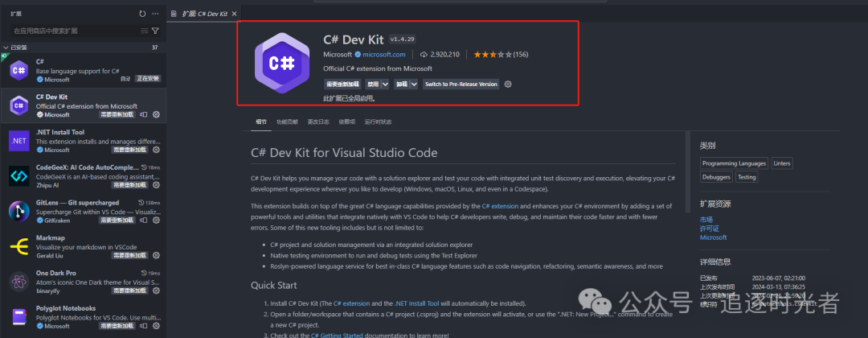
Task: Switch to the 依赖项 tab
Action: coord(346,122)
